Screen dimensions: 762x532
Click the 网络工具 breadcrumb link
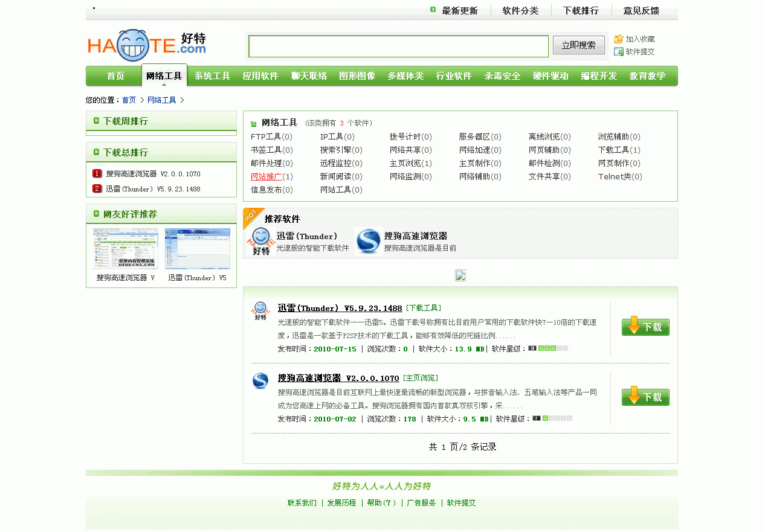tap(162, 100)
